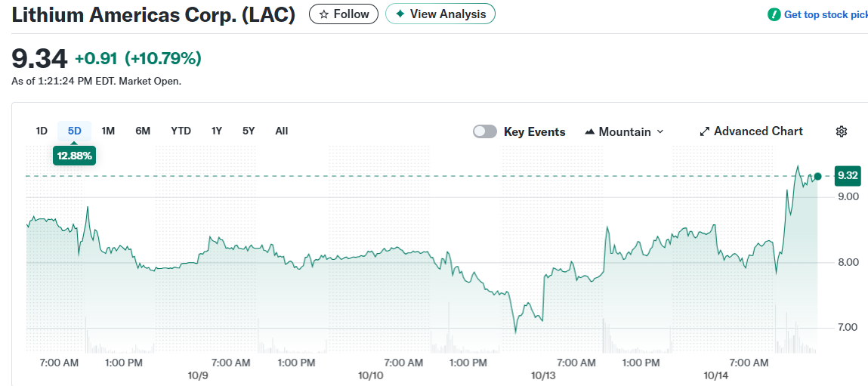This screenshot has width=868, height=386.
Task: Click the 10/13 date marker on axis
Action: pos(543,375)
